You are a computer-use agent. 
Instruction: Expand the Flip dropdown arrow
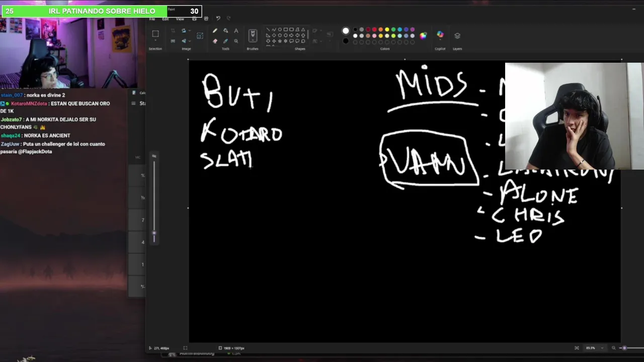point(190,41)
